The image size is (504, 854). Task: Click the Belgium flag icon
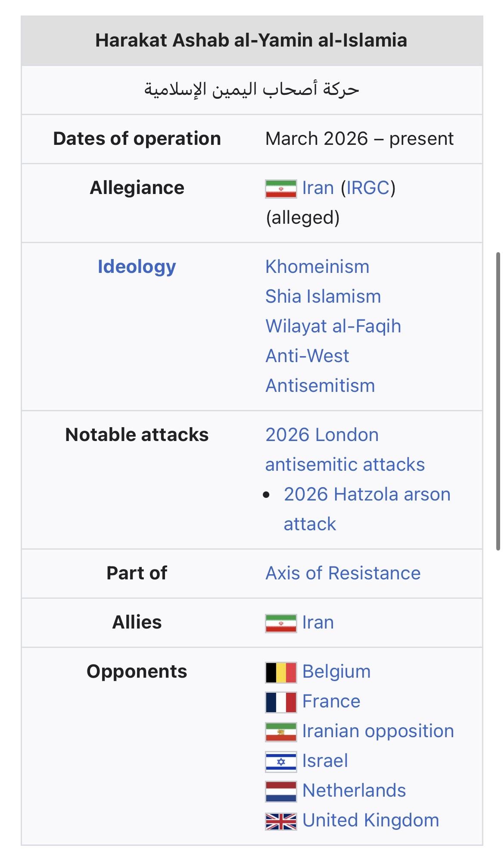[281, 672]
